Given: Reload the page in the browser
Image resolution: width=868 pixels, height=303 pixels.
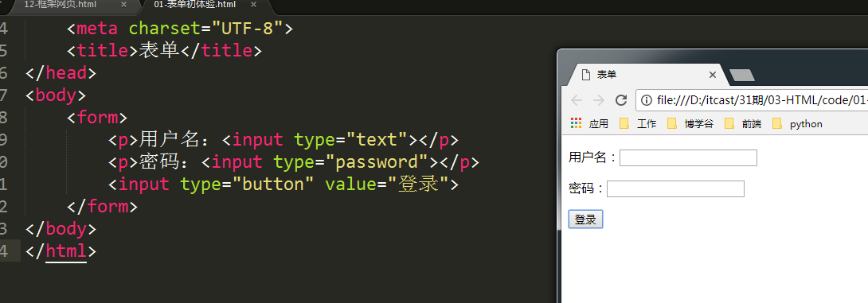Looking at the screenshot, I should [x=621, y=100].
